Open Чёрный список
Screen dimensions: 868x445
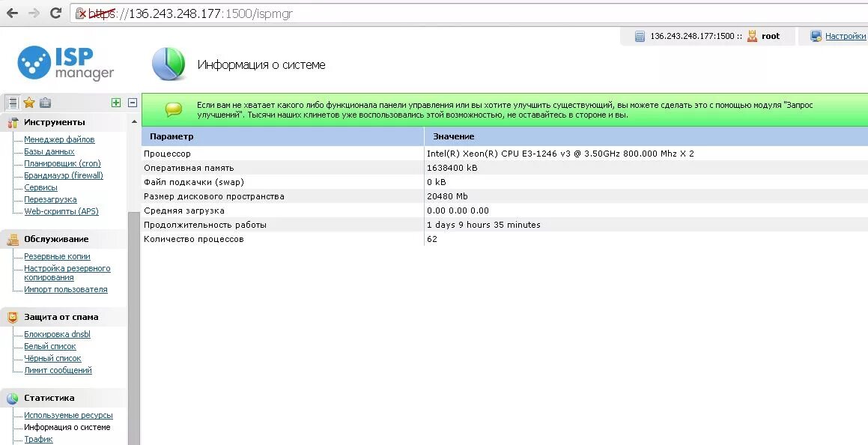tap(52, 358)
